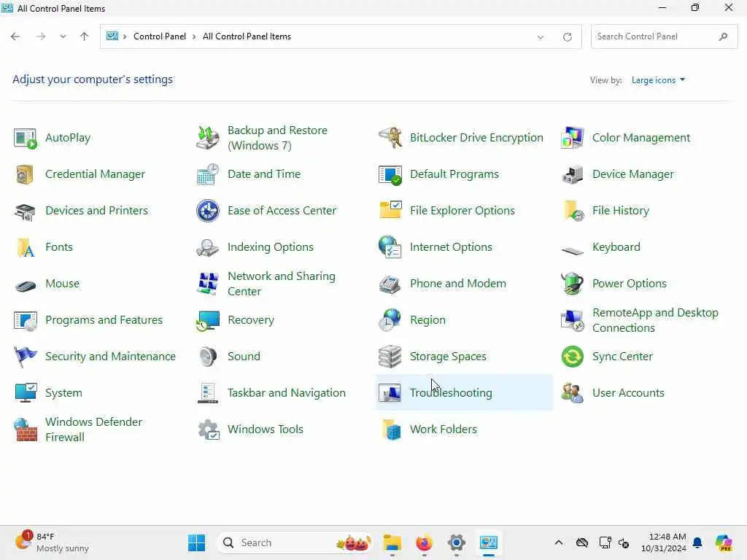Open the Copilot preview icon in taskbar
Image resolution: width=747 pixels, height=560 pixels.
pyautogui.click(x=724, y=542)
